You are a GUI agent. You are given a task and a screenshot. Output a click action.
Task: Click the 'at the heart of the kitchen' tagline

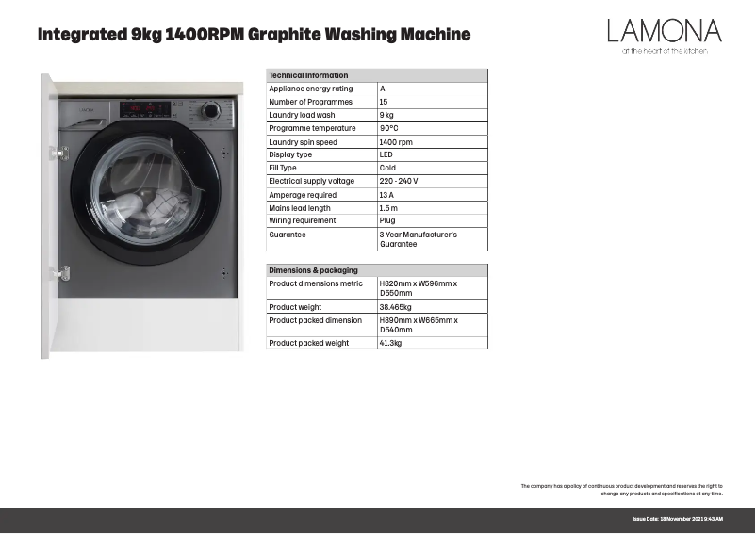coord(664,51)
